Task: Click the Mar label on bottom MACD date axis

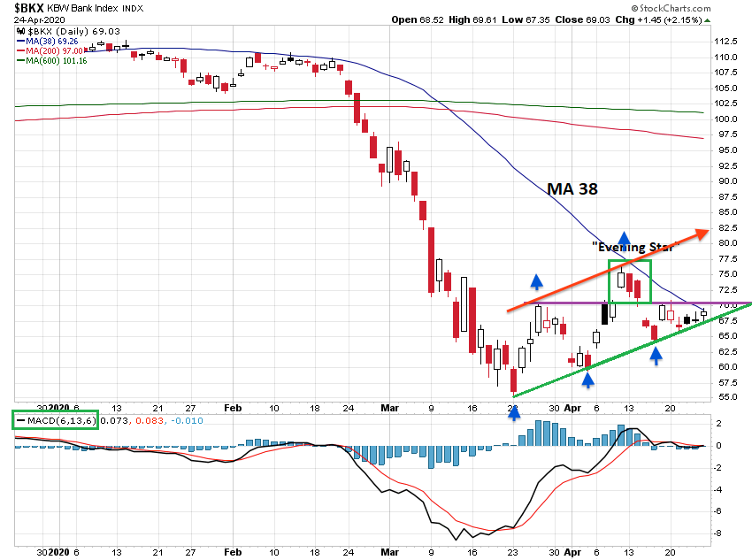Action: click(x=389, y=552)
